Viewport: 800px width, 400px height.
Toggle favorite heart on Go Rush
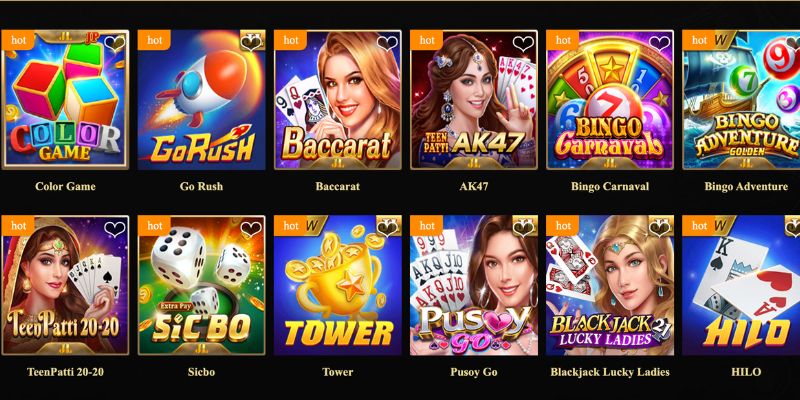[x=251, y=43]
